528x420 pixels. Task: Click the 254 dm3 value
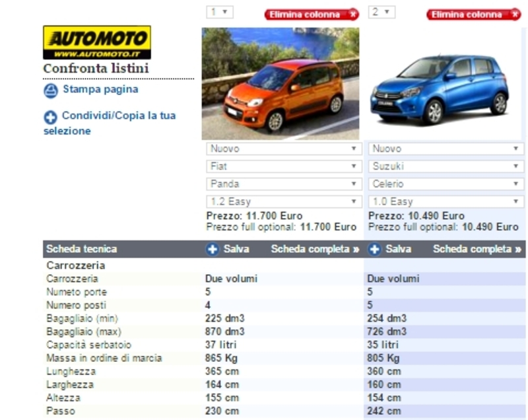pos(387,318)
